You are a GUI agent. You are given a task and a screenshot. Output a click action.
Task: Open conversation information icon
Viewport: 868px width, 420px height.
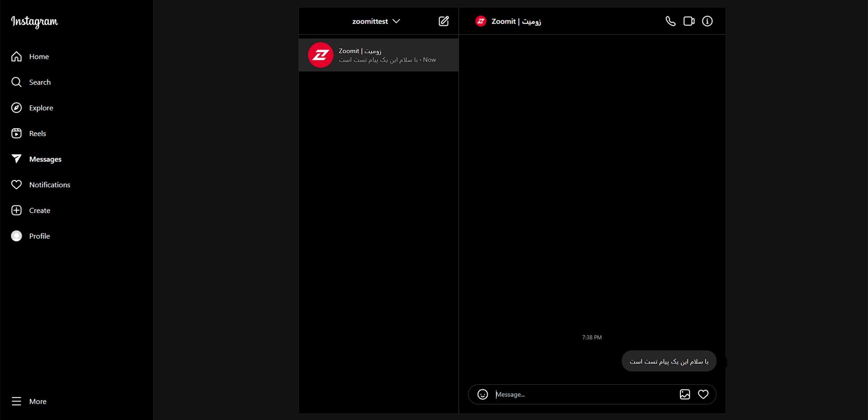(708, 21)
